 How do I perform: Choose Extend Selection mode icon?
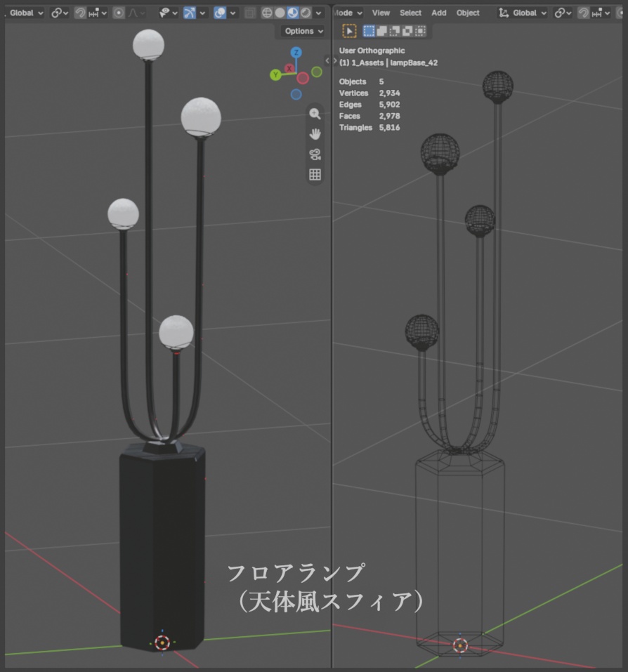click(381, 31)
